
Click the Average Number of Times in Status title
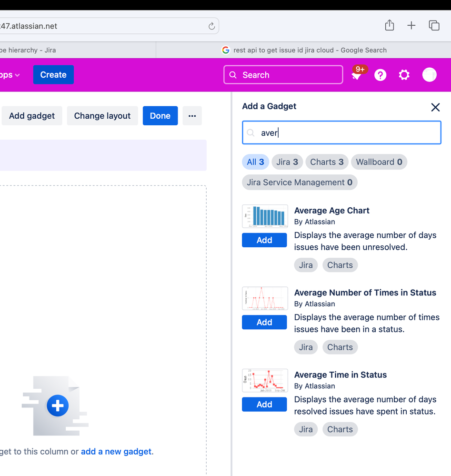point(365,293)
